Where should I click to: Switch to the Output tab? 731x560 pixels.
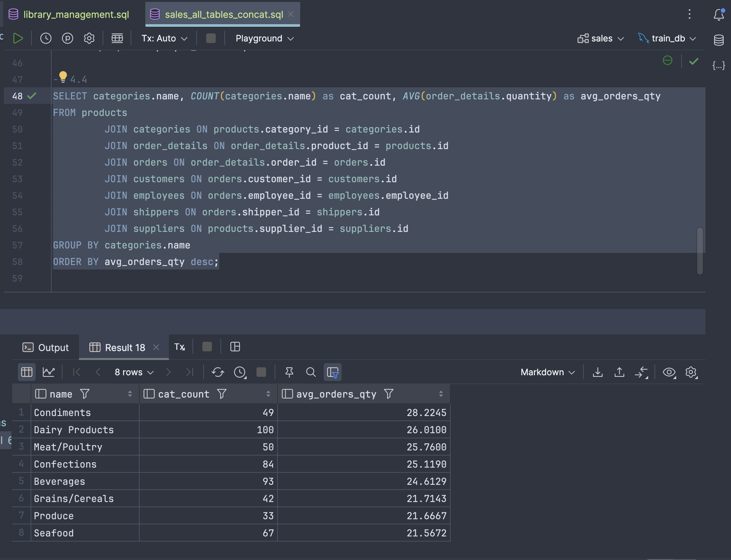46,348
